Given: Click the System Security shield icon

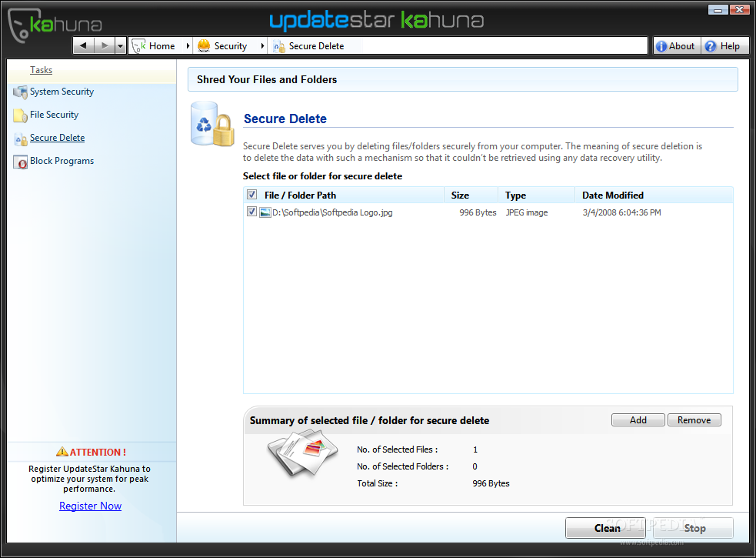Looking at the screenshot, I should tap(20, 92).
